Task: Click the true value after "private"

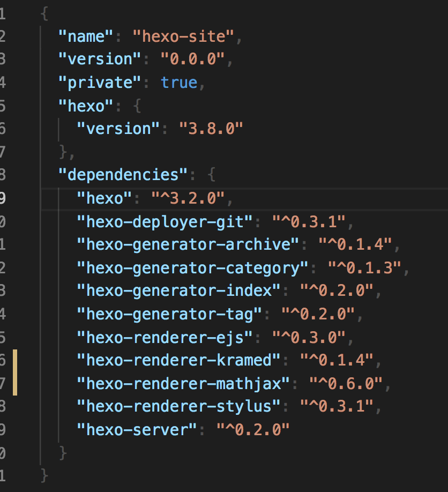Action: click(x=178, y=83)
